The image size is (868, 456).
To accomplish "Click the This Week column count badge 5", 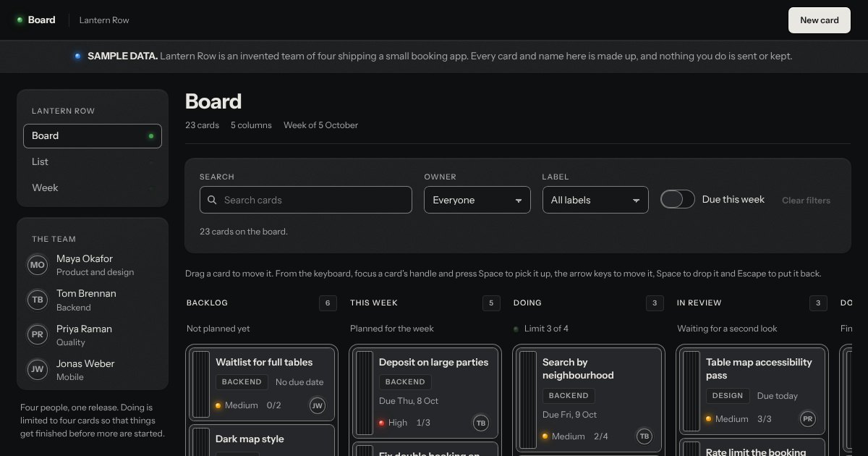I will coord(491,303).
